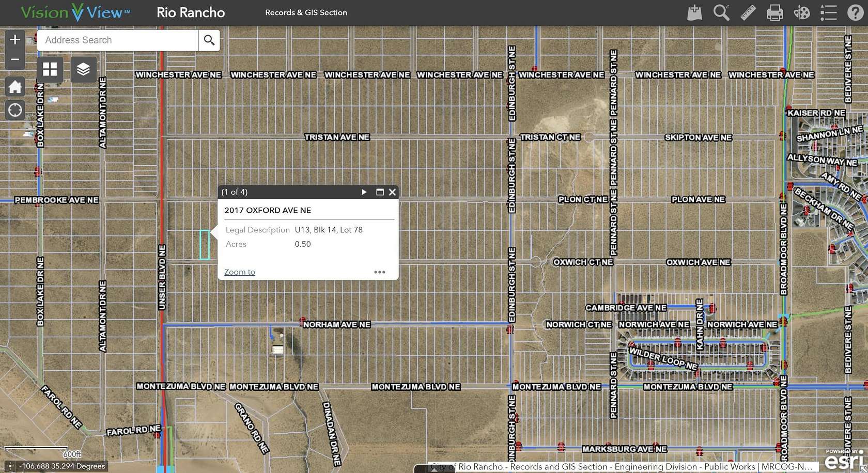Click inside the Address Search field
The image size is (868, 473).
pos(117,40)
